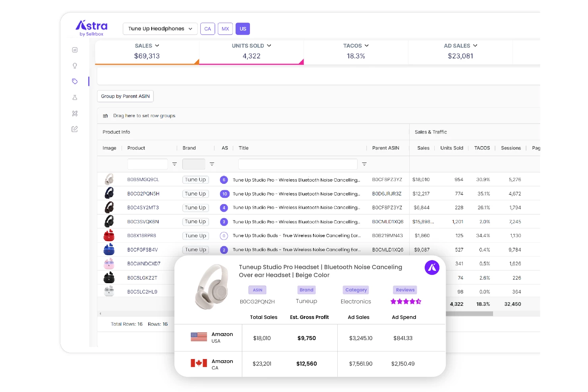Sort by the Sessions column header
The width and height of the screenshot is (588, 392).
511,148
